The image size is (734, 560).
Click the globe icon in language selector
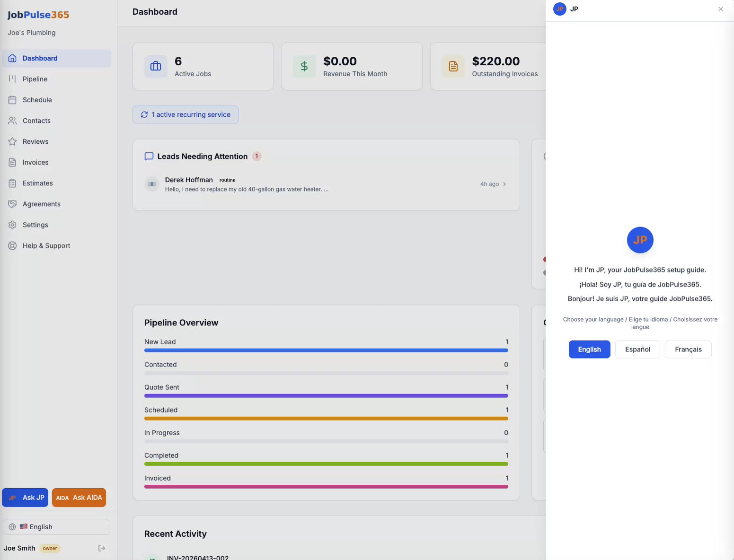12,527
